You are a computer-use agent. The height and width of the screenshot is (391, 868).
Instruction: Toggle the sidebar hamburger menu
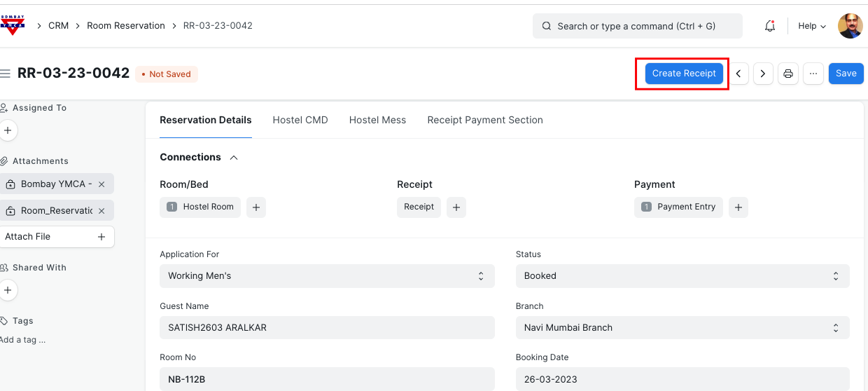click(x=6, y=74)
